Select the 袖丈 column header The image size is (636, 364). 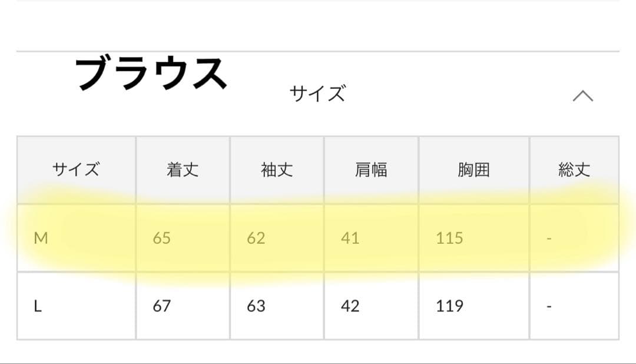coord(277,170)
